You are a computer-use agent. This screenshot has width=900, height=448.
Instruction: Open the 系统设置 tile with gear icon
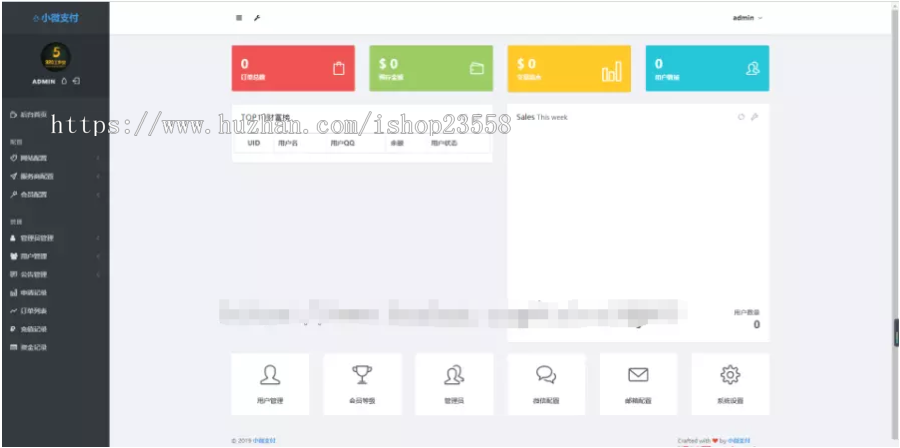pos(730,384)
